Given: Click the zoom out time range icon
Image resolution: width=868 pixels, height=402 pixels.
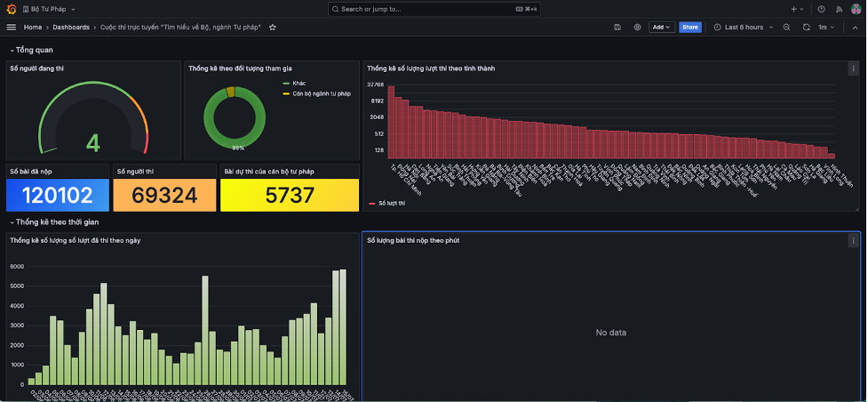Looking at the screenshot, I should (786, 28).
